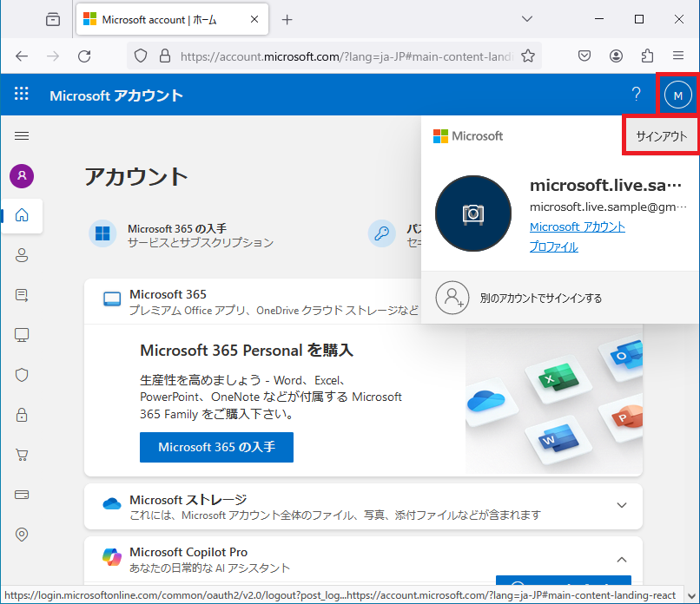Open the account avatar M menu
The height and width of the screenshot is (604, 700).
(x=677, y=95)
